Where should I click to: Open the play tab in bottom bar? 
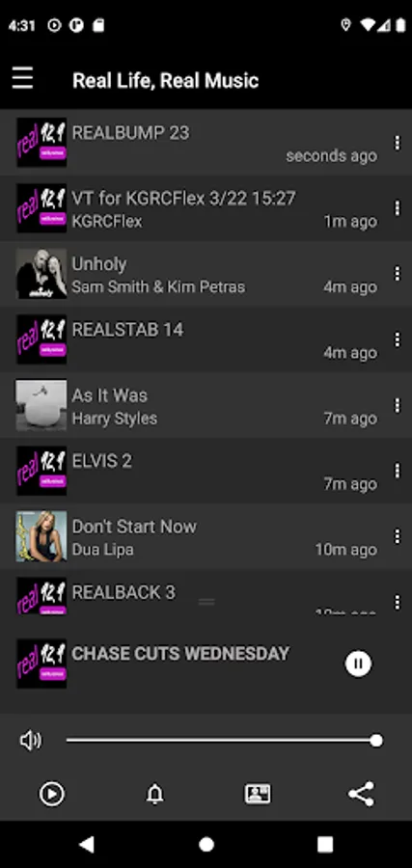[51, 794]
